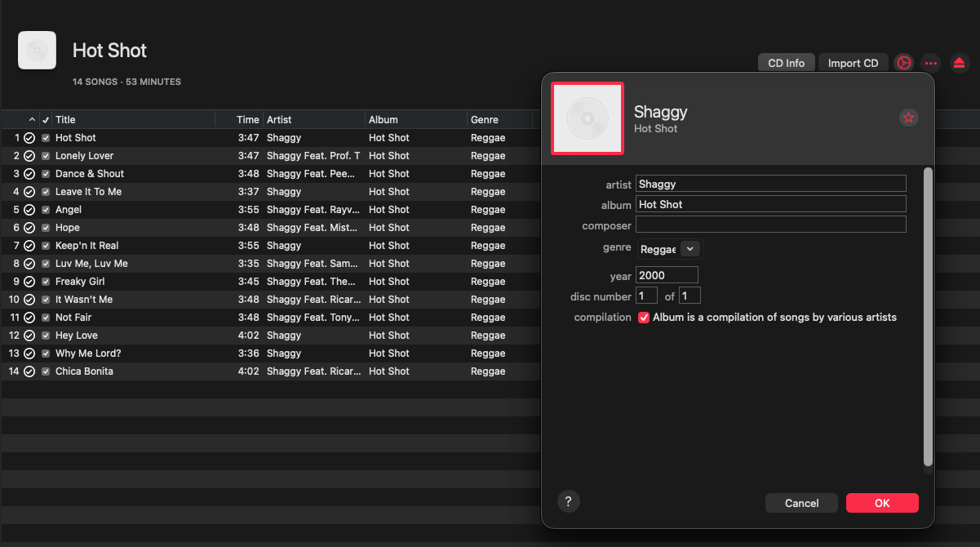Image resolution: width=980 pixels, height=547 pixels.
Task: Select the track titled Not Fair
Action: [x=73, y=318]
